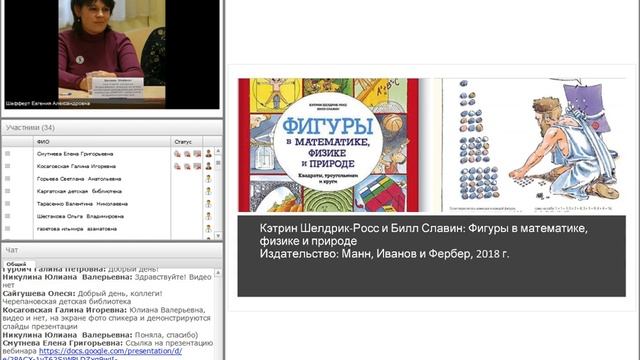
Task: Click the speaker webcam video feed
Action: click(x=112, y=54)
